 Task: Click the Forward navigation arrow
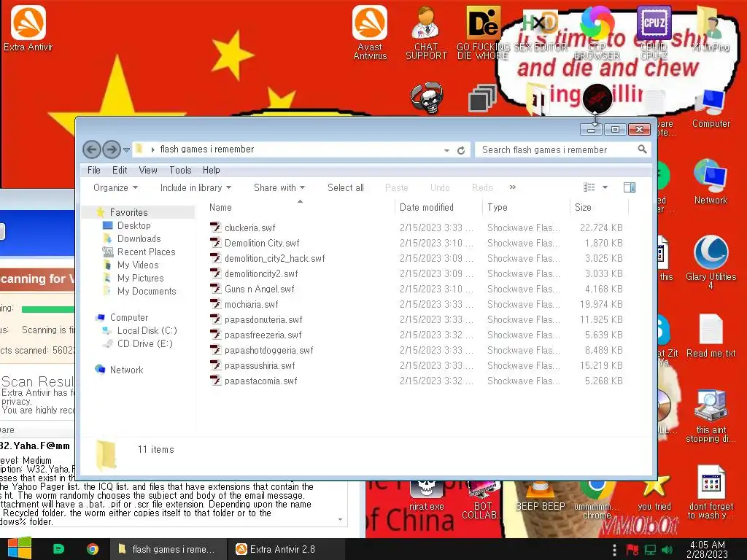tap(112, 149)
